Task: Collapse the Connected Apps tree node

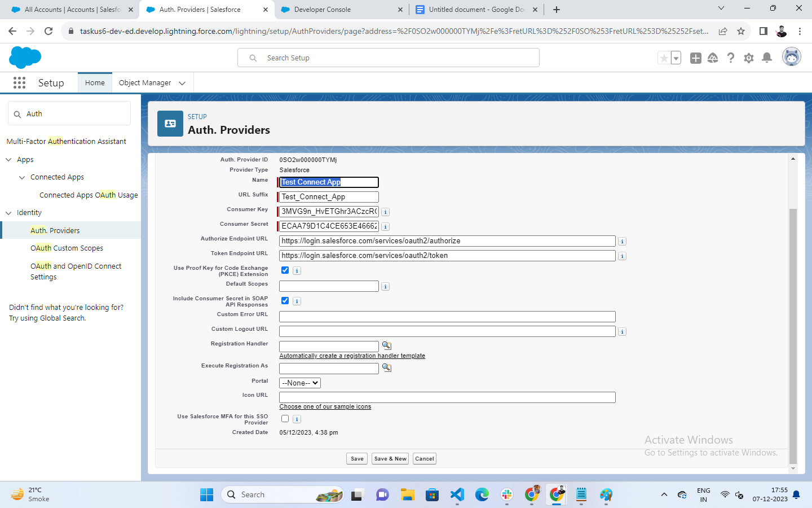Action: coord(22,177)
